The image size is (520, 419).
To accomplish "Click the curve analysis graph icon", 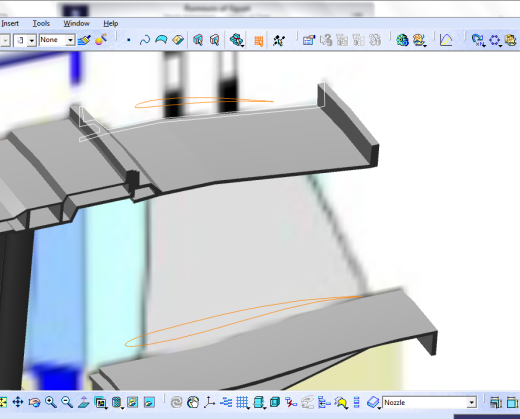I will [446, 40].
